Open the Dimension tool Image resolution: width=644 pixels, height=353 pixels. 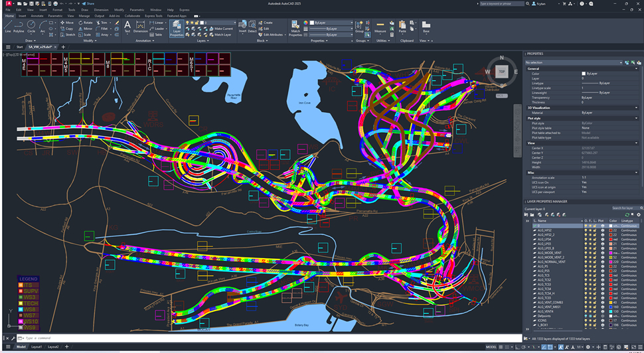(141, 27)
